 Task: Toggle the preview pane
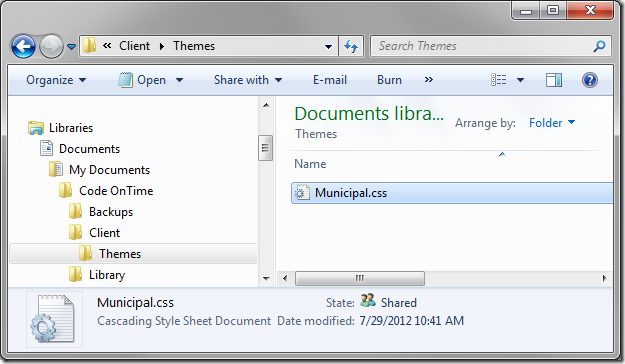554,80
